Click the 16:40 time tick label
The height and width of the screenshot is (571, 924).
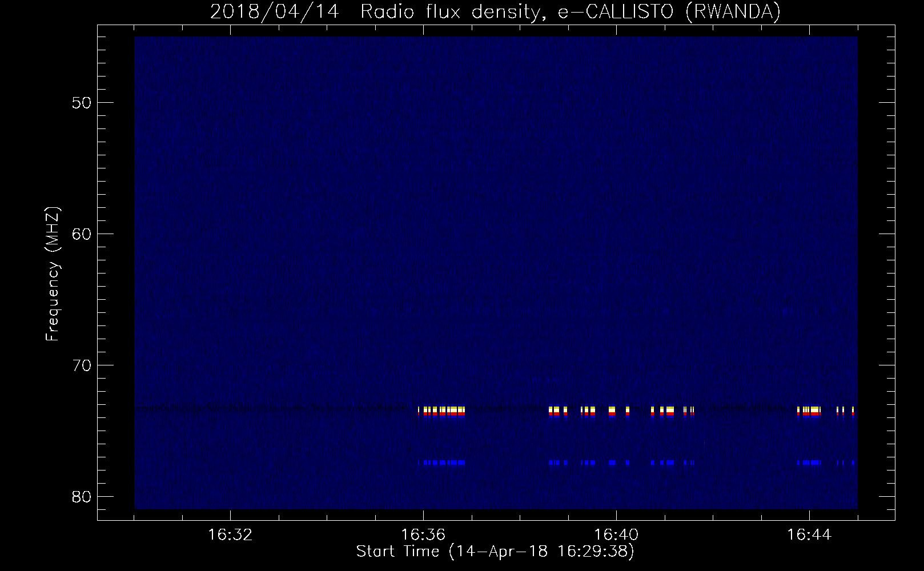pos(616,535)
